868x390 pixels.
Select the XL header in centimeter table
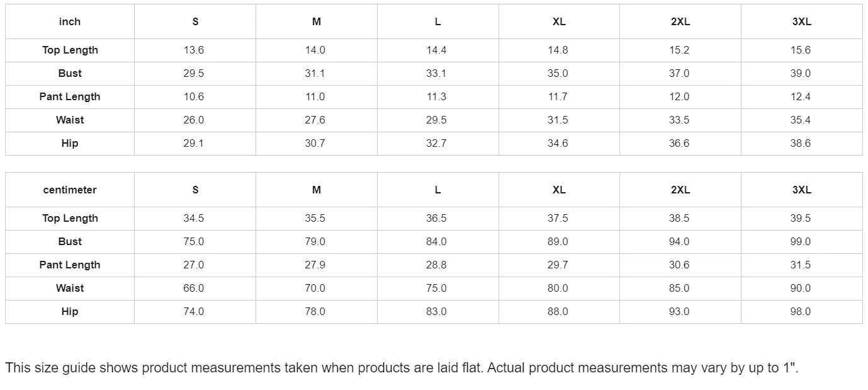click(x=559, y=190)
